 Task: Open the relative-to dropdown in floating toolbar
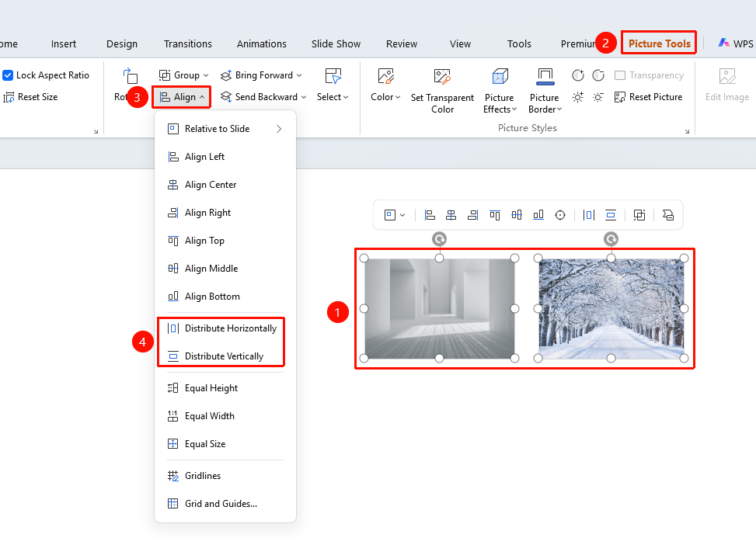click(395, 215)
